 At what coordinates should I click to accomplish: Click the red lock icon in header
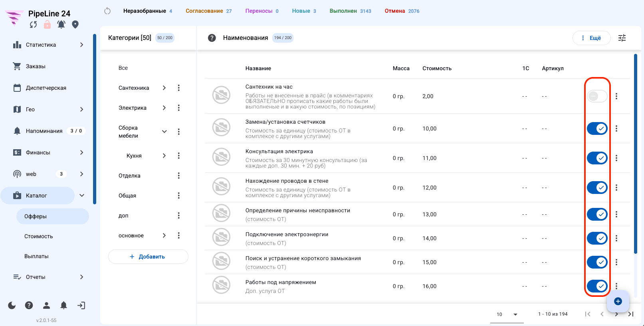47,25
